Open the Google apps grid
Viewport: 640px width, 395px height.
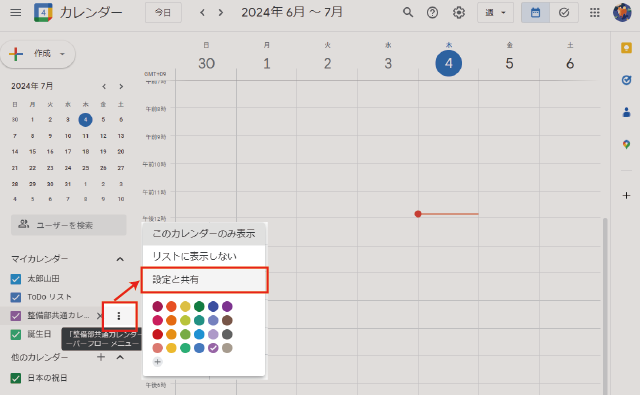tap(595, 13)
